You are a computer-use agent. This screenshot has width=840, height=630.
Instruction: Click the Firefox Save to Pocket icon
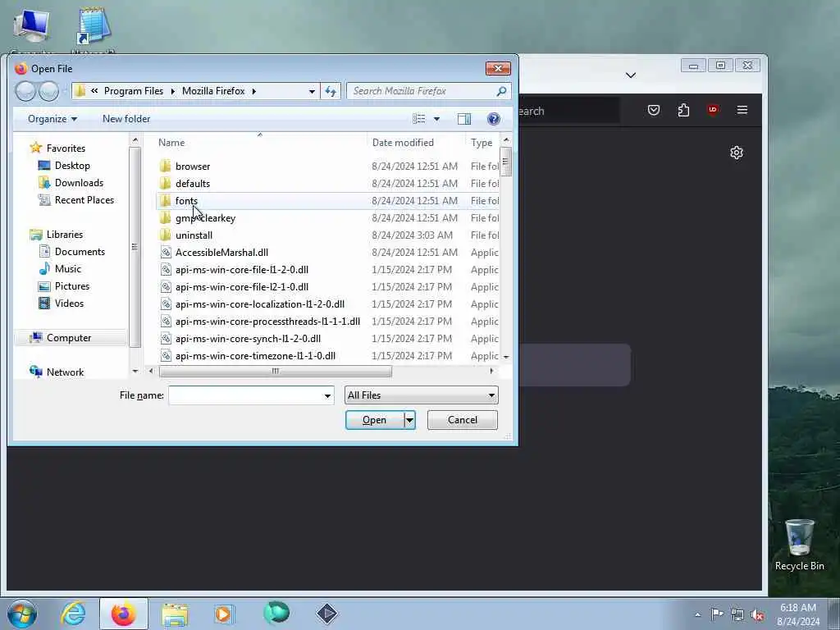coord(654,111)
